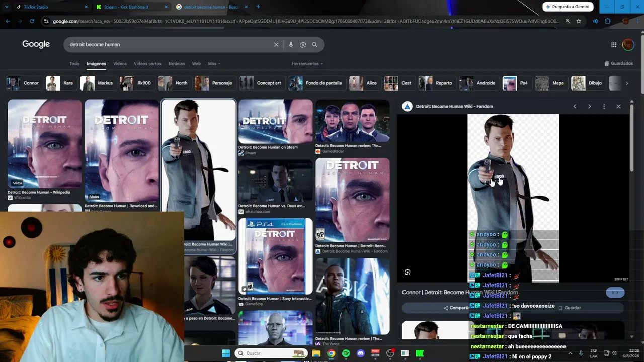Open File Explorer from the taskbar
This screenshot has height=362, width=644.
(x=316, y=353)
